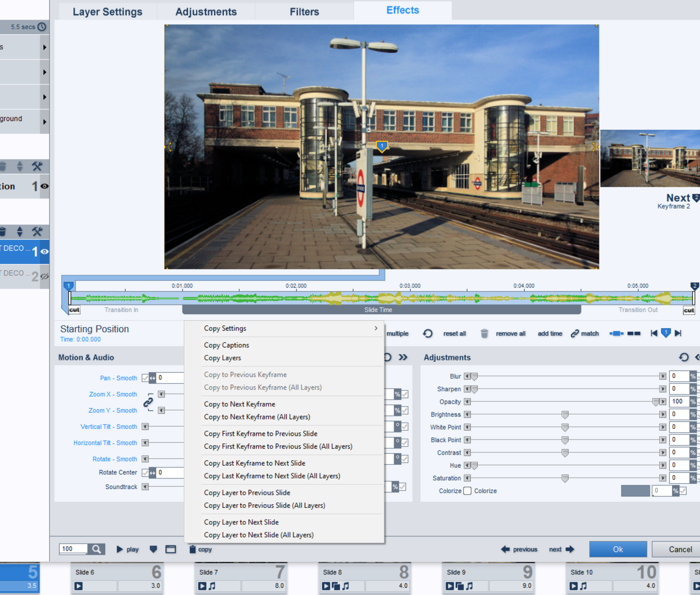Screen dimensions: 700x595
Task: Collapse Motion & Audio panel with double chevron
Action: [x=403, y=357]
